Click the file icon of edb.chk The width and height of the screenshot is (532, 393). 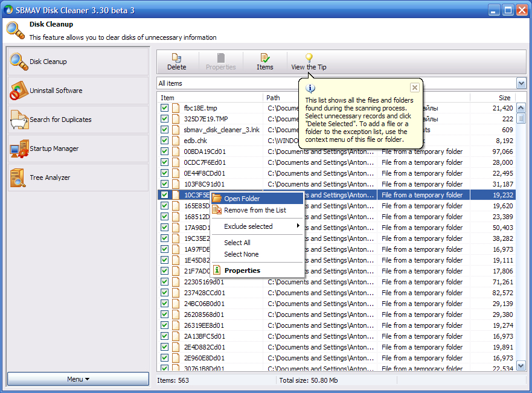pyautogui.click(x=176, y=141)
